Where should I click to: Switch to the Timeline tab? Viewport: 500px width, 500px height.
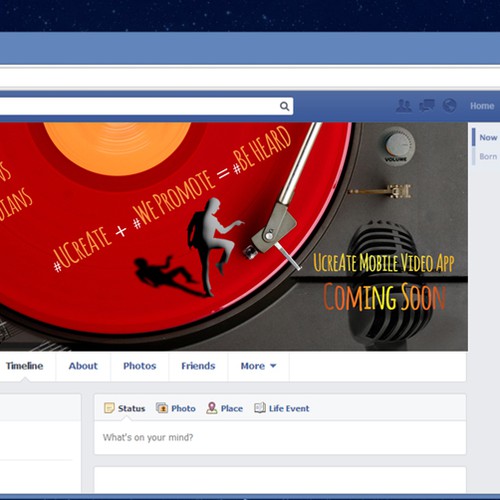coord(24,366)
